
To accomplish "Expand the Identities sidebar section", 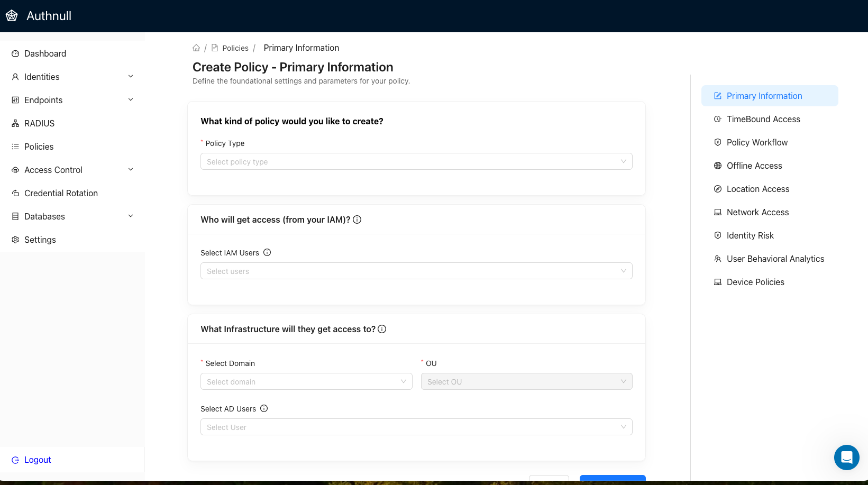I will (131, 76).
